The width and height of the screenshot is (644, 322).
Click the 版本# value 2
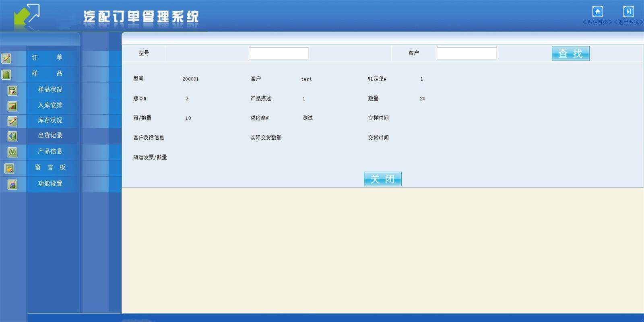187,99
